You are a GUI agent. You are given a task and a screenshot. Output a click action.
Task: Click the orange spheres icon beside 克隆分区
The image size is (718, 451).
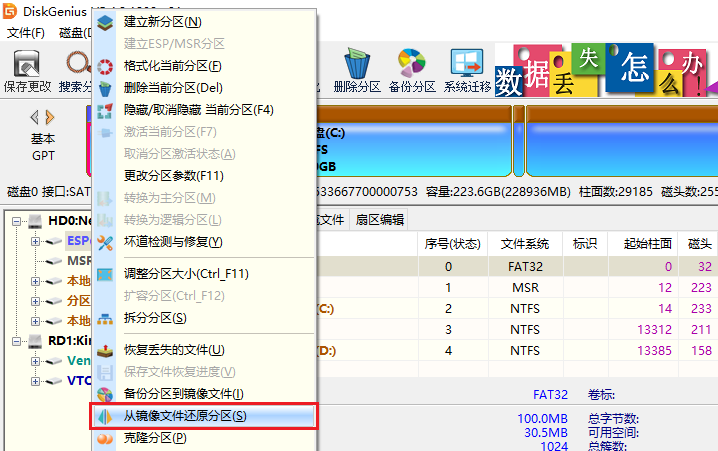[x=105, y=439]
